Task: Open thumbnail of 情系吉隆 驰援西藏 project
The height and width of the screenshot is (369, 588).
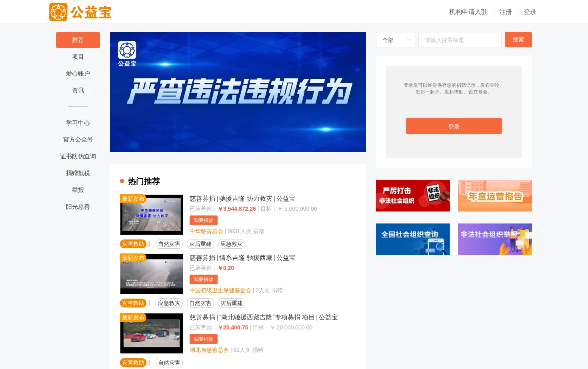Action: [152, 274]
